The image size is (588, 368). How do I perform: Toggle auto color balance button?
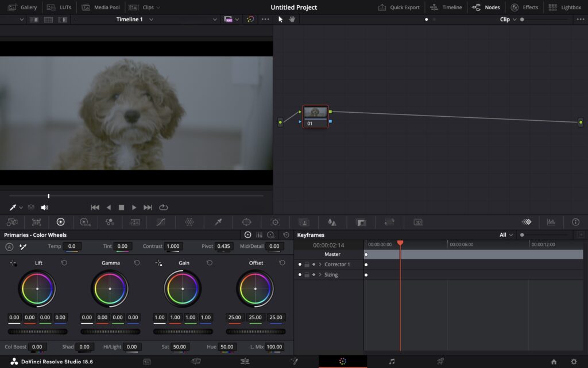(x=9, y=247)
